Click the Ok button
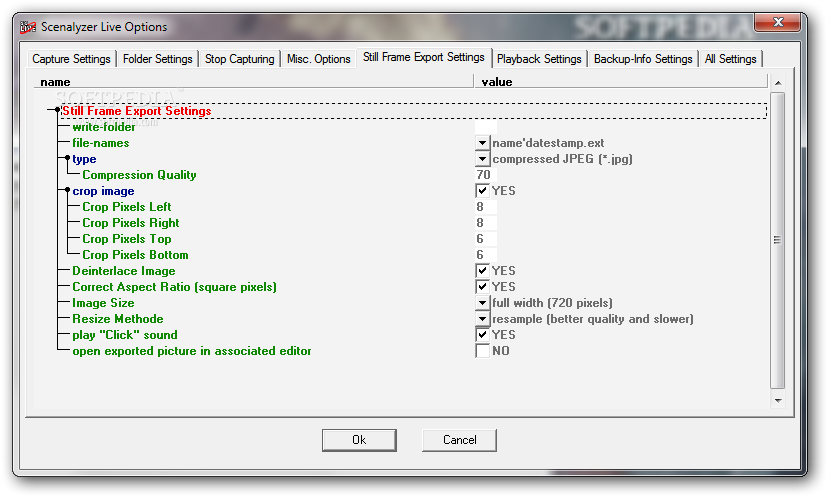828x497 pixels. 359,440
